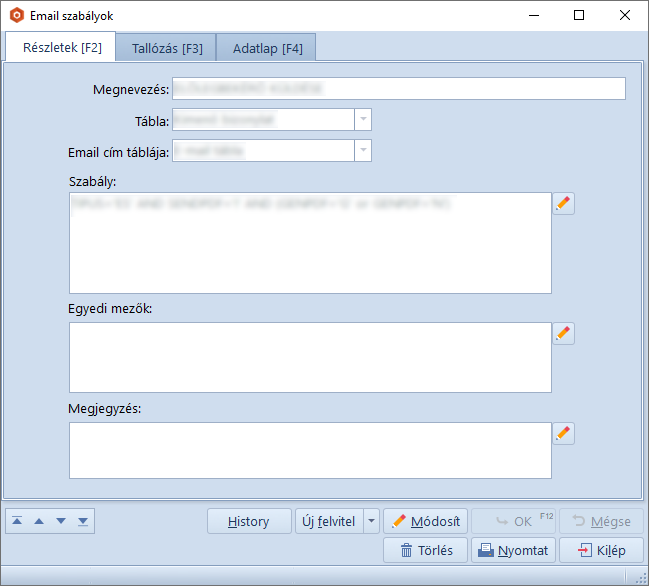Switch to the Tallózás [F3] tab

pos(167,48)
